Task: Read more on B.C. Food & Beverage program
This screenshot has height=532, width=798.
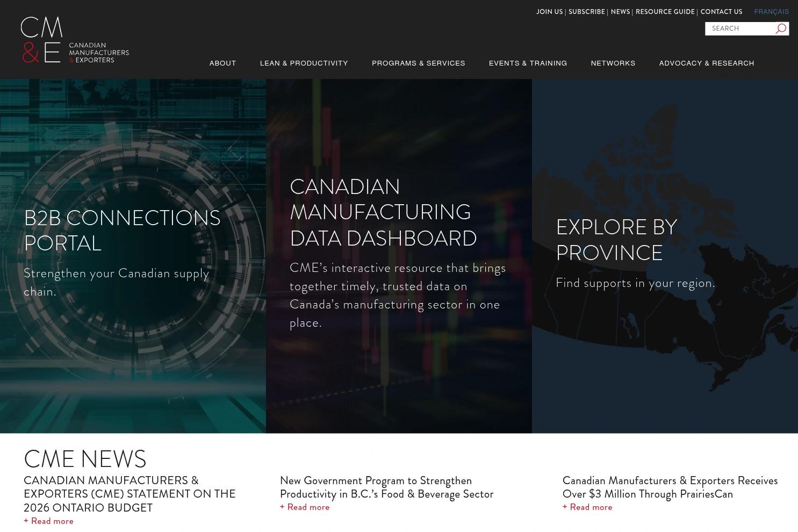Action: pyautogui.click(x=305, y=507)
